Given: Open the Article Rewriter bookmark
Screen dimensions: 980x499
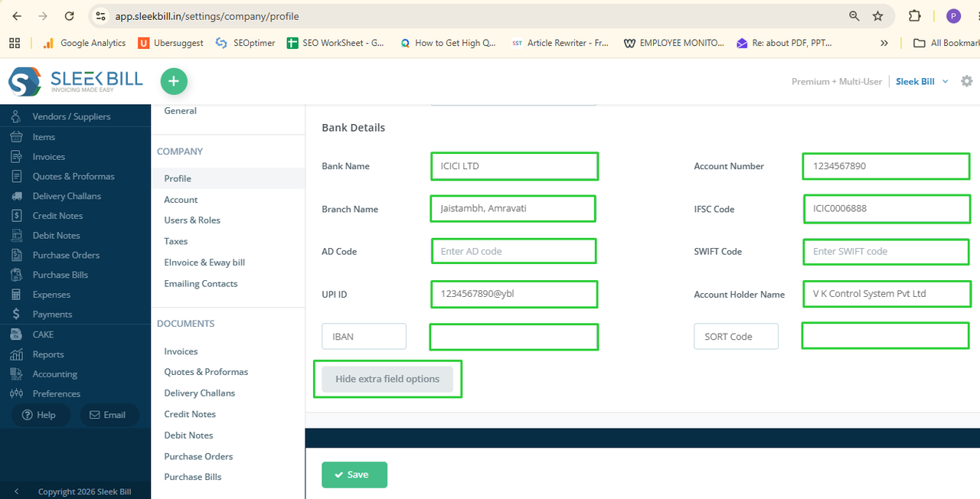Looking at the screenshot, I should 560,43.
